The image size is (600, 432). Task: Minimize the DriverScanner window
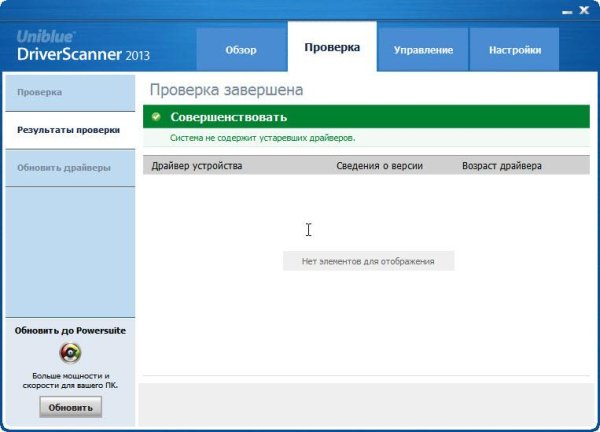point(567,12)
